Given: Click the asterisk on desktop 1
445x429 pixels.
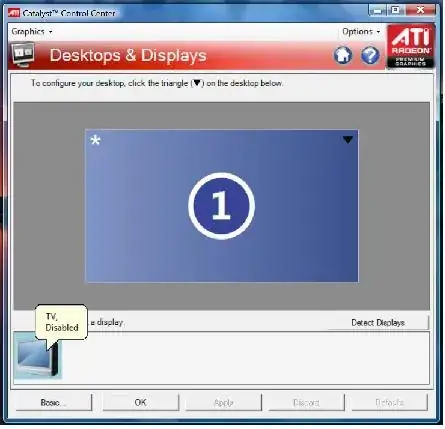Looking at the screenshot, I should (95, 140).
